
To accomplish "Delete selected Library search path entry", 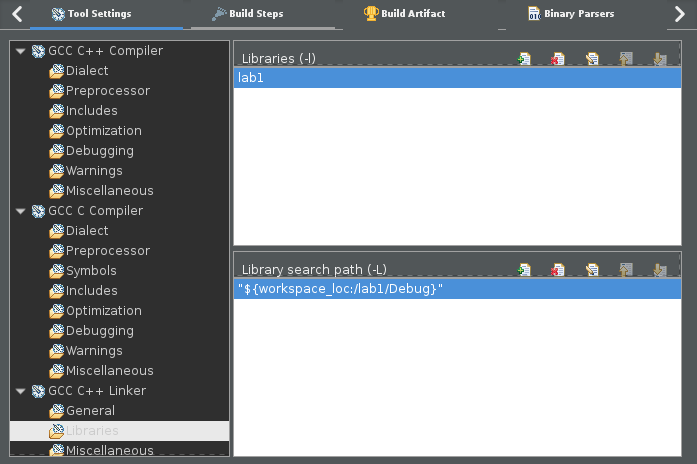I will click(x=557, y=270).
